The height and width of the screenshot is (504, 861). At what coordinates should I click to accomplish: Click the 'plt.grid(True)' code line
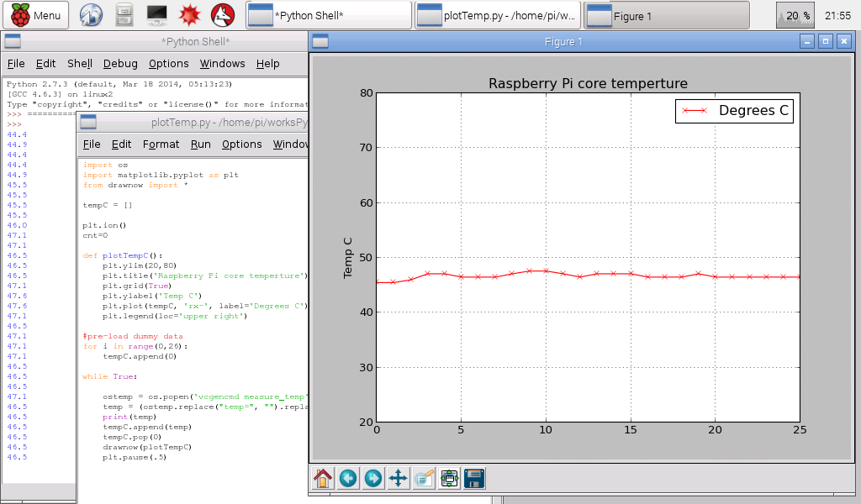click(x=137, y=286)
